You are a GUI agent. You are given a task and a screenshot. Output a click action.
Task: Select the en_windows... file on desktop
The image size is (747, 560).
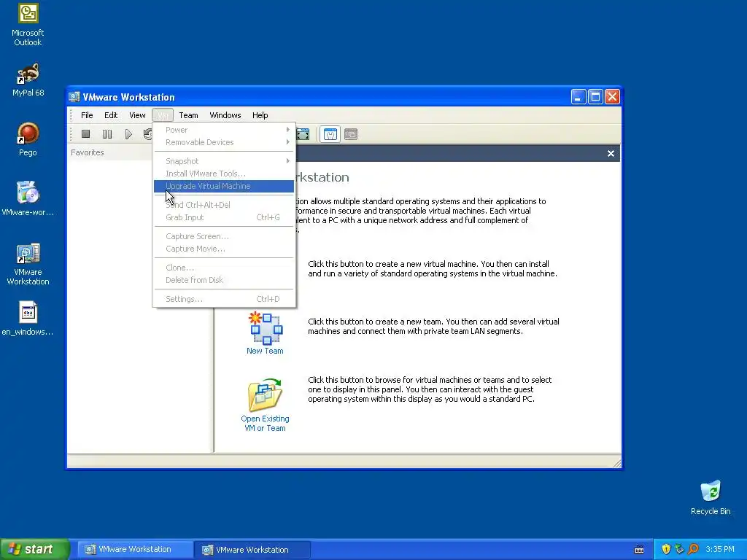[x=28, y=312]
